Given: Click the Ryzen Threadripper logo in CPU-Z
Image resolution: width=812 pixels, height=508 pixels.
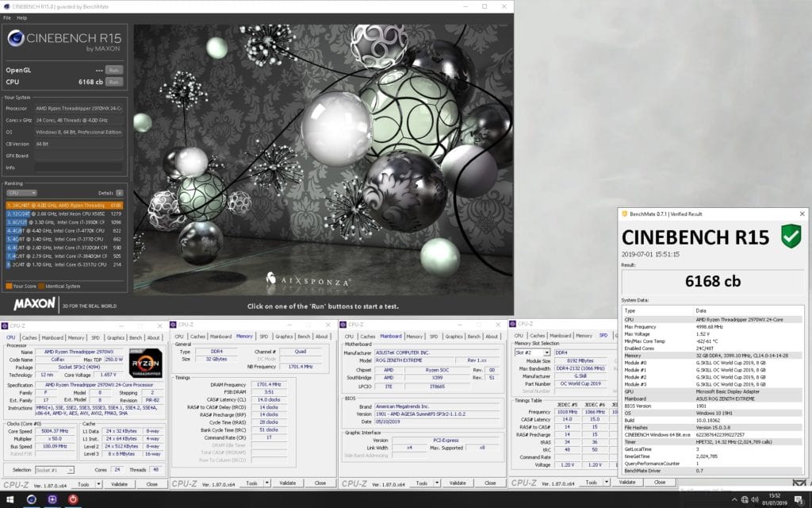Looking at the screenshot, I should tap(146, 362).
